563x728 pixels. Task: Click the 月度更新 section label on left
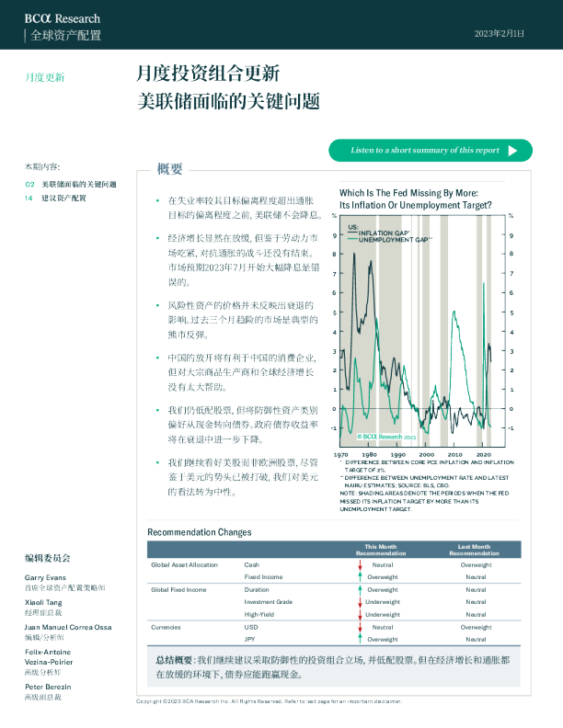tap(44, 77)
